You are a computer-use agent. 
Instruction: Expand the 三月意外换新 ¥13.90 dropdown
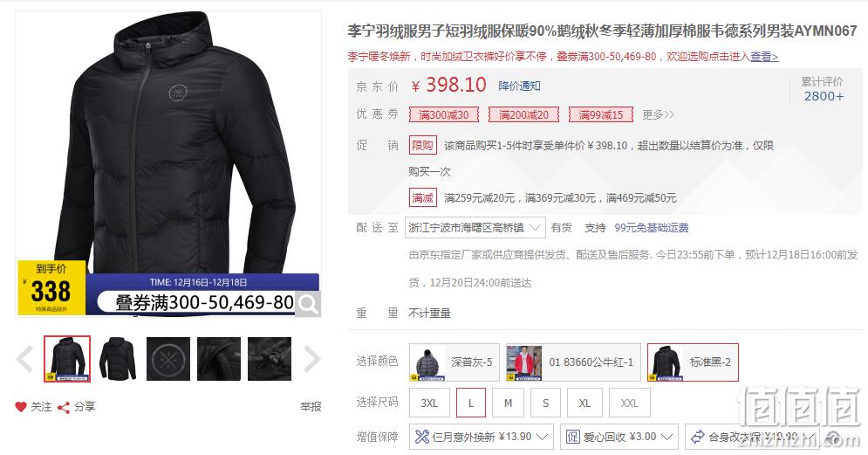(x=481, y=437)
